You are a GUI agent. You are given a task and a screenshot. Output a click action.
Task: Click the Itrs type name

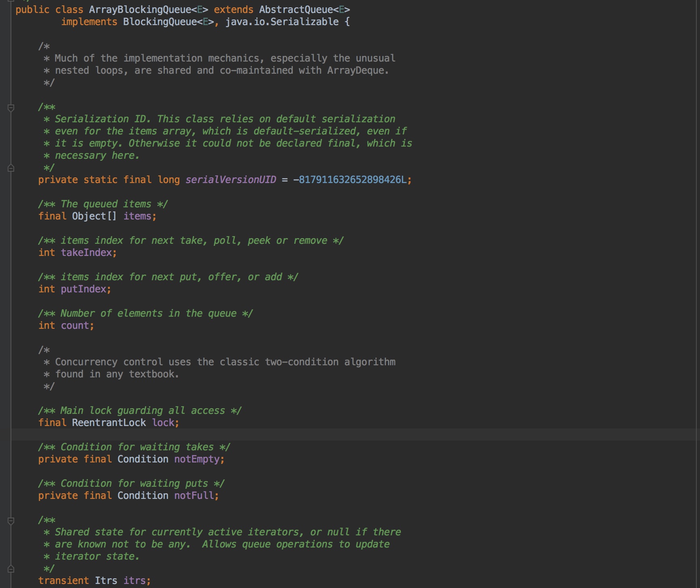click(x=106, y=581)
